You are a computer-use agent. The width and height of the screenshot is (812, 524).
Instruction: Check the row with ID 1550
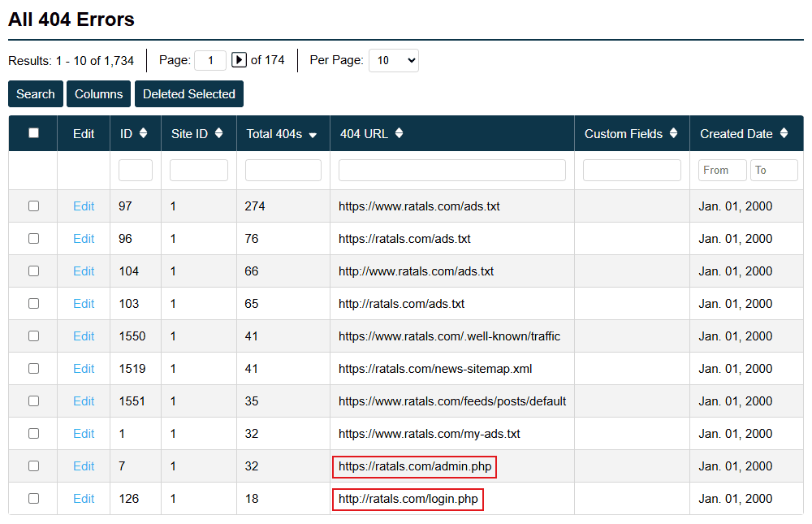(33, 336)
